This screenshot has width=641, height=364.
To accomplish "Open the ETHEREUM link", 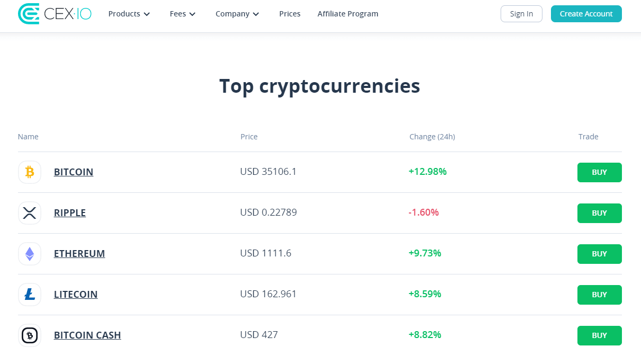I will point(79,254).
